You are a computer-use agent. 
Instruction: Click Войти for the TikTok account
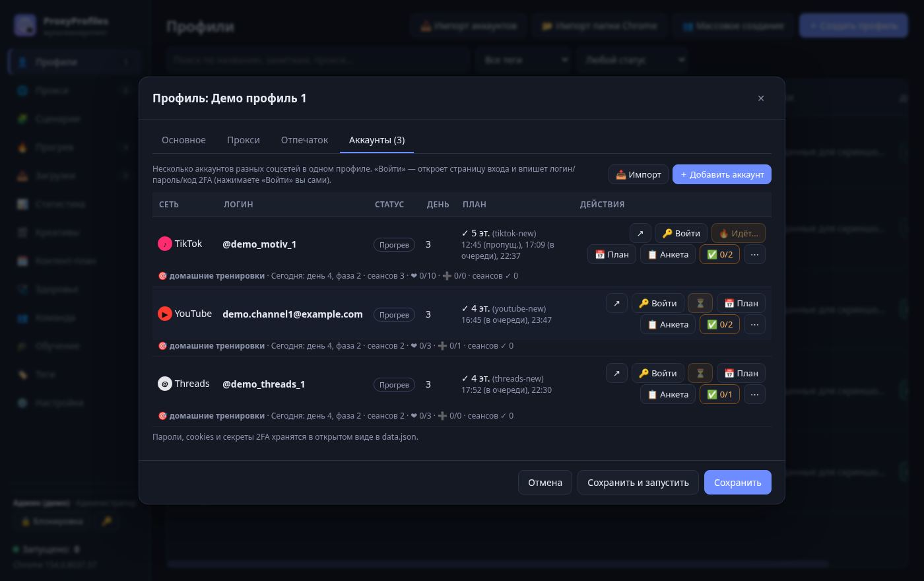click(x=681, y=233)
